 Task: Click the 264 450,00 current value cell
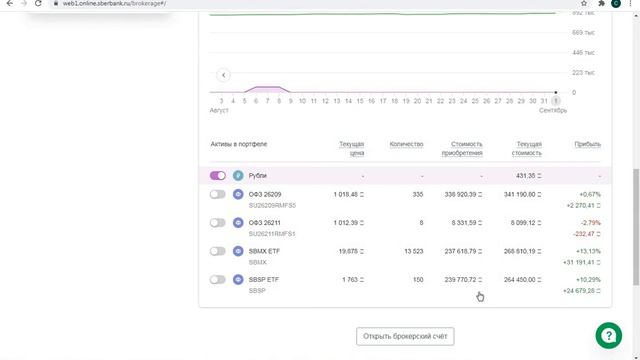522,280
